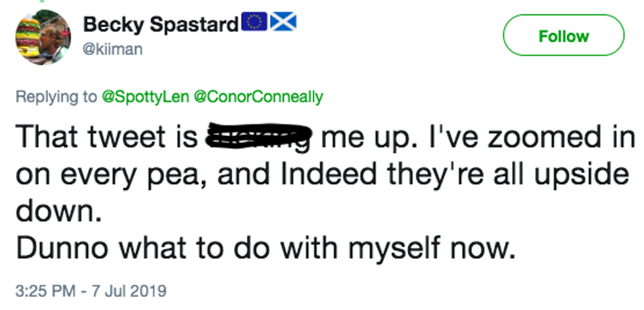Viewport: 644px width, 310px height.
Task: Click the EU flag emoji icon
Action: coord(253,24)
